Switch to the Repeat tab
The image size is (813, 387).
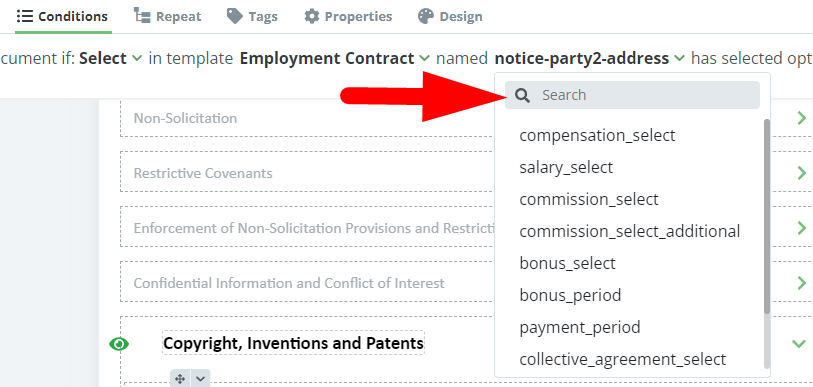167,17
